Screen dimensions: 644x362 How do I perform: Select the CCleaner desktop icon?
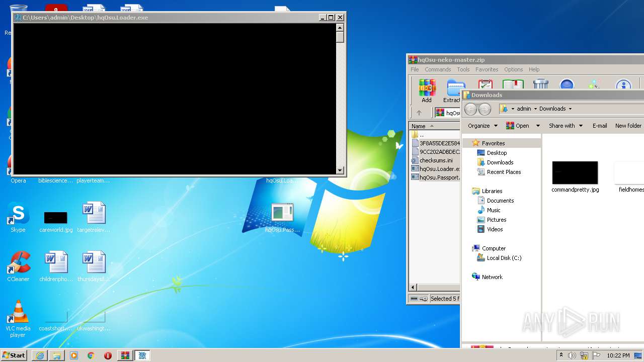18,266
